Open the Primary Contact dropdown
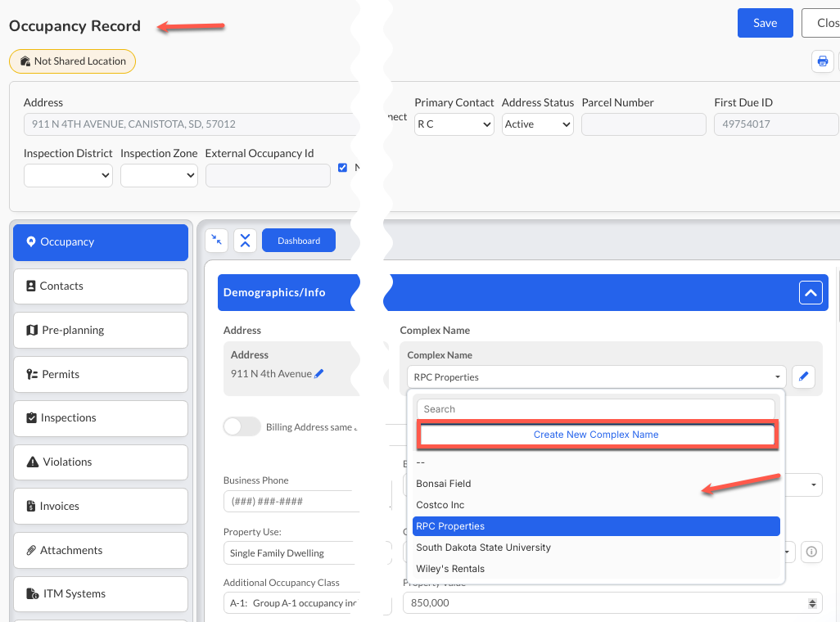Image resolution: width=840 pixels, height=622 pixels. (454, 124)
